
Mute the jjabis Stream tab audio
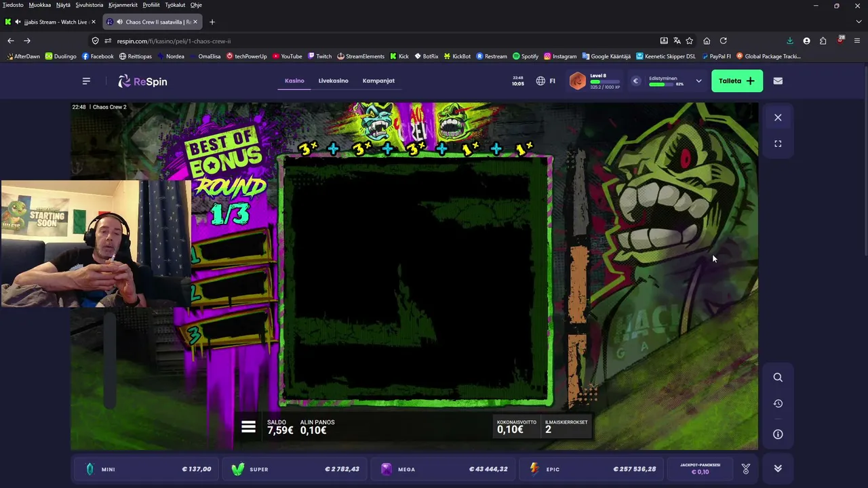pyautogui.click(x=18, y=22)
